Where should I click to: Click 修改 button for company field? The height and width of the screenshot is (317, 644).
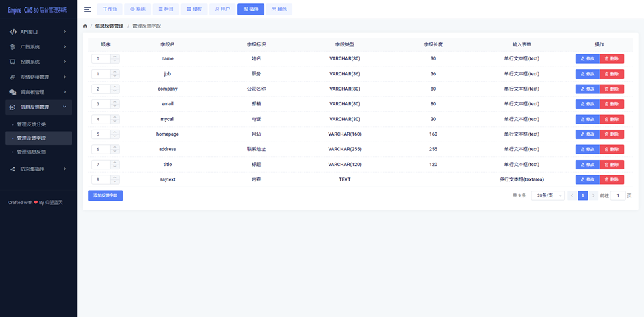(588, 89)
